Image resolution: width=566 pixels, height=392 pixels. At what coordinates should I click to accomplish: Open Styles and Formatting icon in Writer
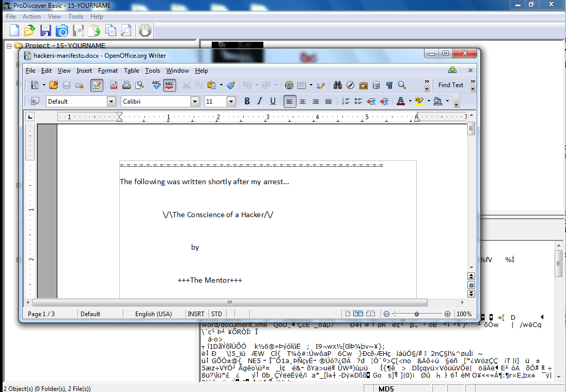pyautogui.click(x=35, y=101)
